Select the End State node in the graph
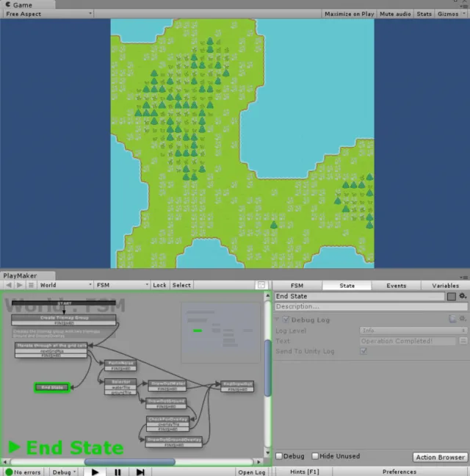Screen dimensions: 470x476 tap(52, 387)
